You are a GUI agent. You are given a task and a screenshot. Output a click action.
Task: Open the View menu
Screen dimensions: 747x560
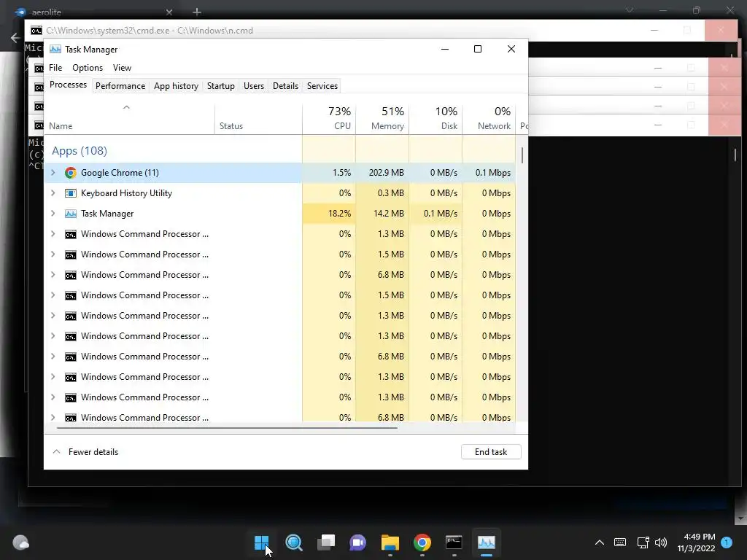point(122,68)
